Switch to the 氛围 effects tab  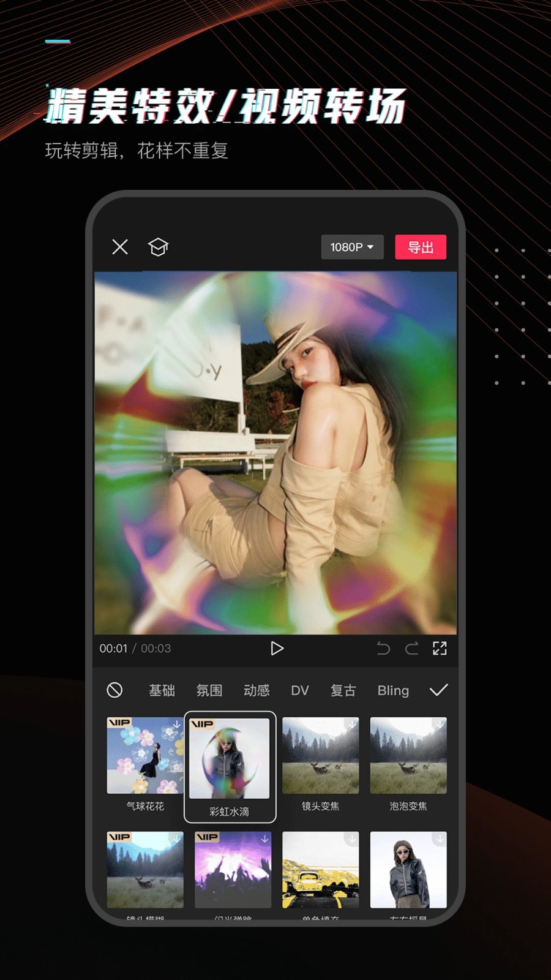tap(209, 690)
